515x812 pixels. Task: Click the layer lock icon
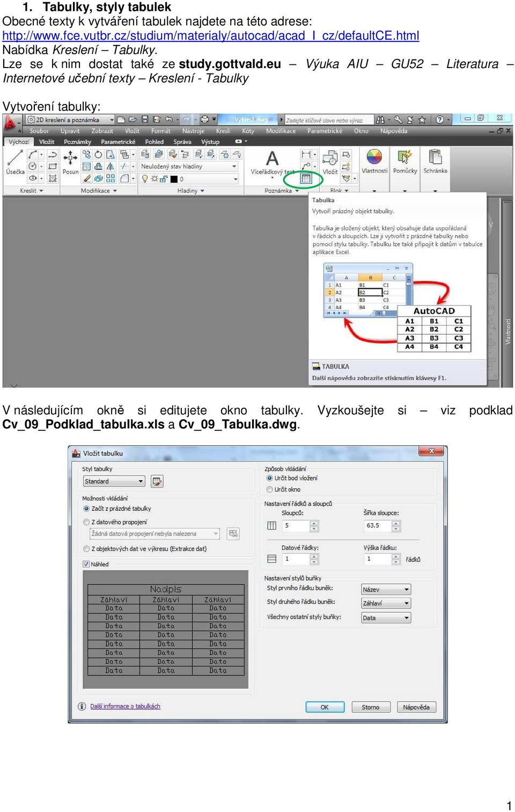click(163, 179)
